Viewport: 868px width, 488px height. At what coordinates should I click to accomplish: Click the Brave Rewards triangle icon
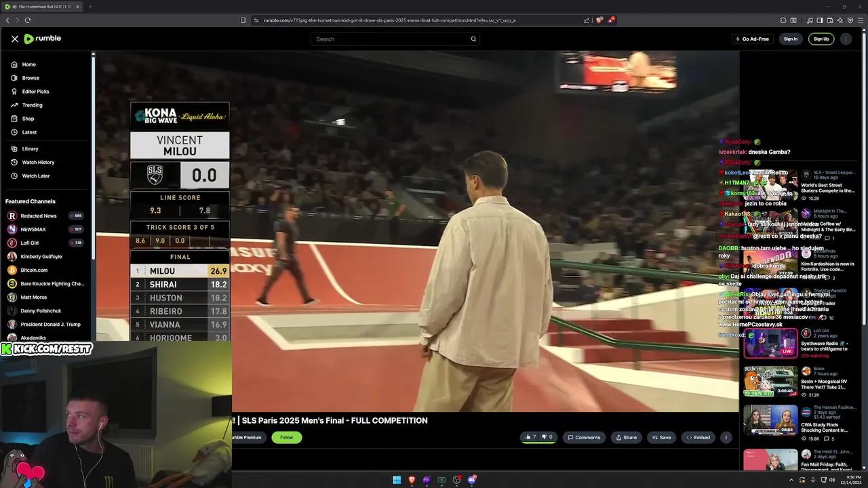(x=610, y=20)
